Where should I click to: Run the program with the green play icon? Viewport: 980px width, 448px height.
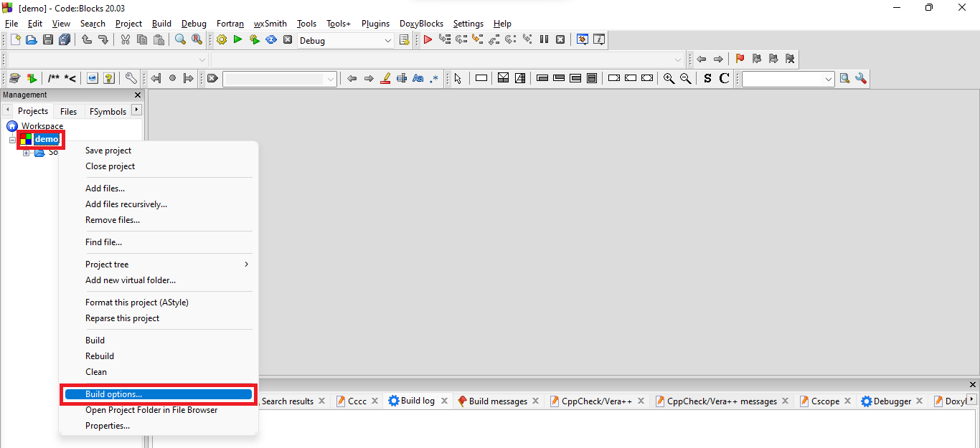pyautogui.click(x=237, y=39)
